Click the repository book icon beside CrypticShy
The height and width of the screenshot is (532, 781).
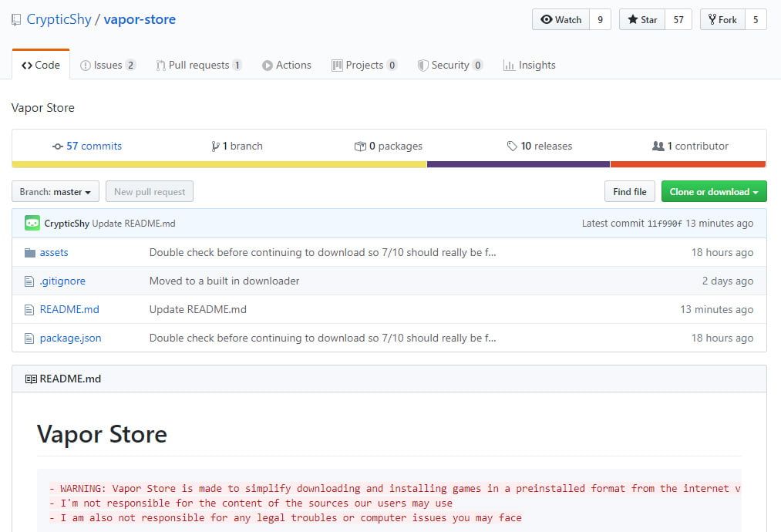tap(16, 20)
